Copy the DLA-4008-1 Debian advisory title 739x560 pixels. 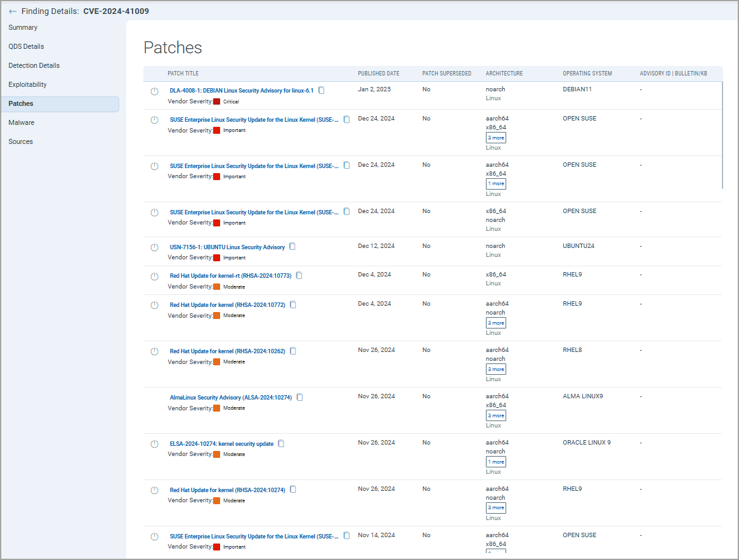(x=322, y=91)
